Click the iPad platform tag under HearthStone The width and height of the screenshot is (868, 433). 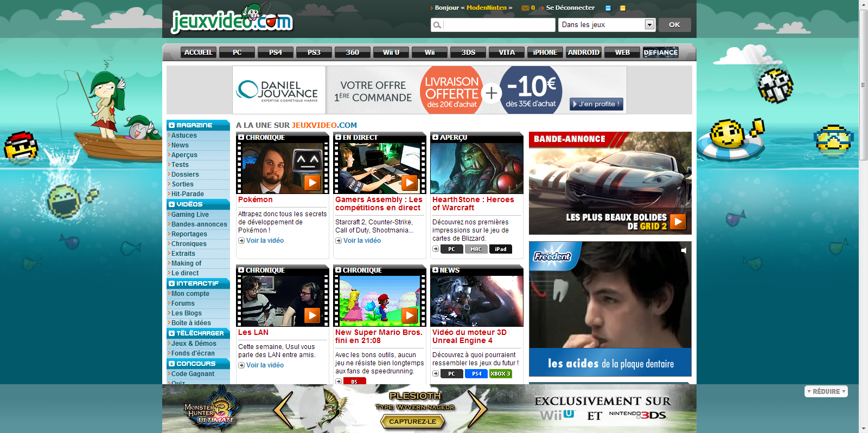[x=501, y=249]
